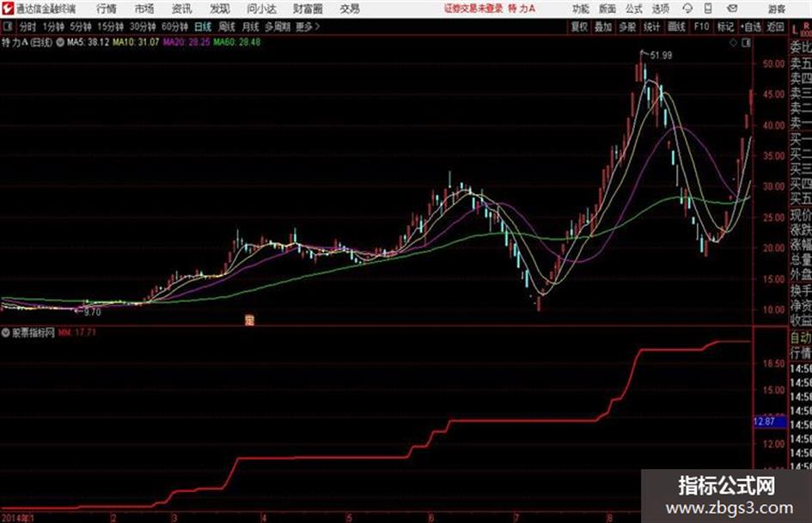Click the MM: 17.71 indicator value
The height and width of the screenshot is (523, 812).
[77, 332]
